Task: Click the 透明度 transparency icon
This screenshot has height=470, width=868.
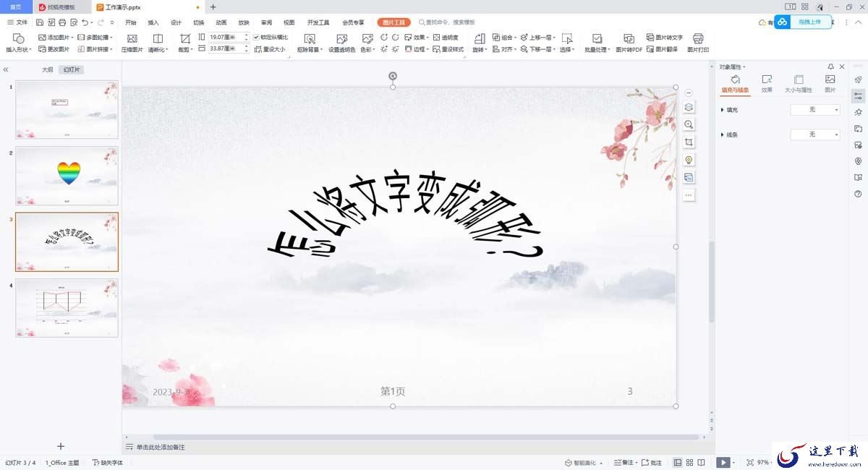Action: (446, 37)
